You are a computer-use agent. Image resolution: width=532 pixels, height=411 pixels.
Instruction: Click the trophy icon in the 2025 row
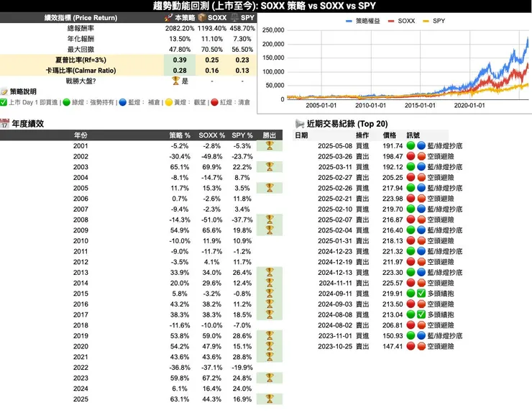click(x=270, y=399)
